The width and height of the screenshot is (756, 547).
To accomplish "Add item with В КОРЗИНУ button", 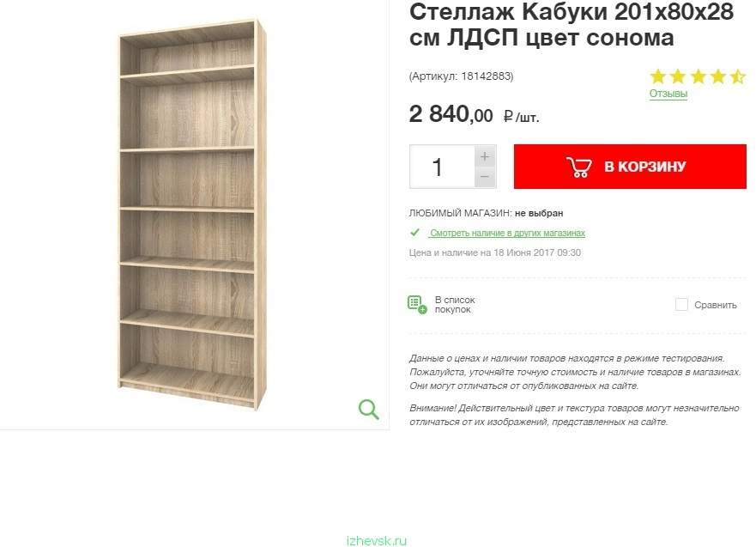I will coord(630,167).
